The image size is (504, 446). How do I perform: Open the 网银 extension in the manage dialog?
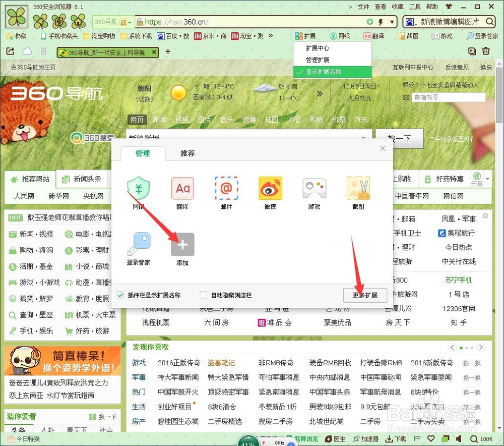click(x=139, y=188)
